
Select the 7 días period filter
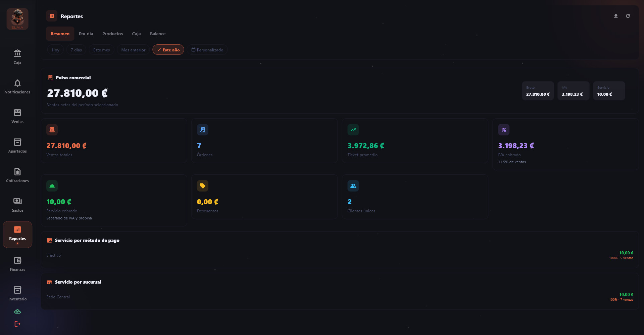click(x=76, y=50)
